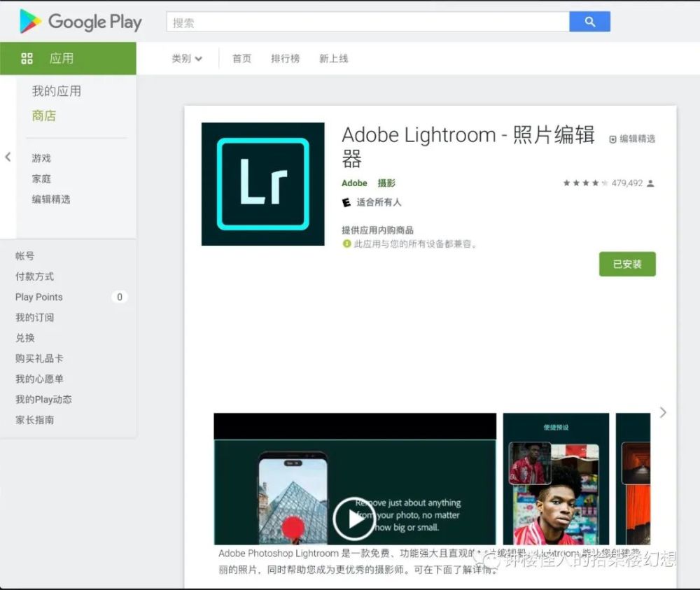Focus the 搜索 search input field
The image size is (700, 590).
coord(368,22)
